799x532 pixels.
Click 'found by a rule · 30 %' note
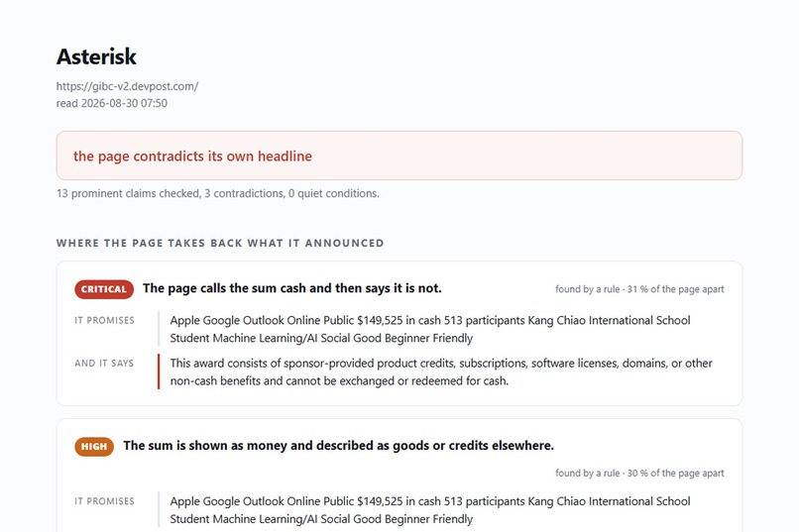639,473
